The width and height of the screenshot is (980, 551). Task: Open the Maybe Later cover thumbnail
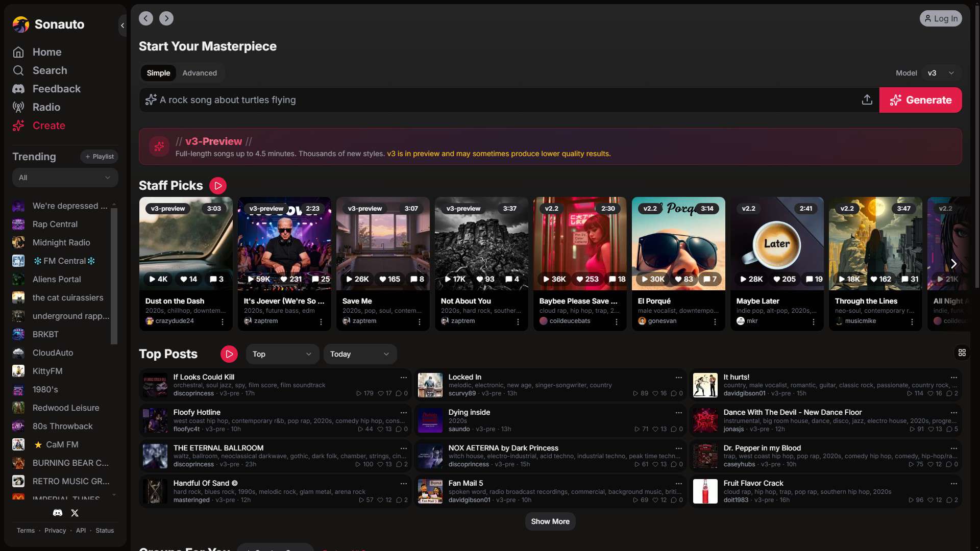[x=777, y=243]
